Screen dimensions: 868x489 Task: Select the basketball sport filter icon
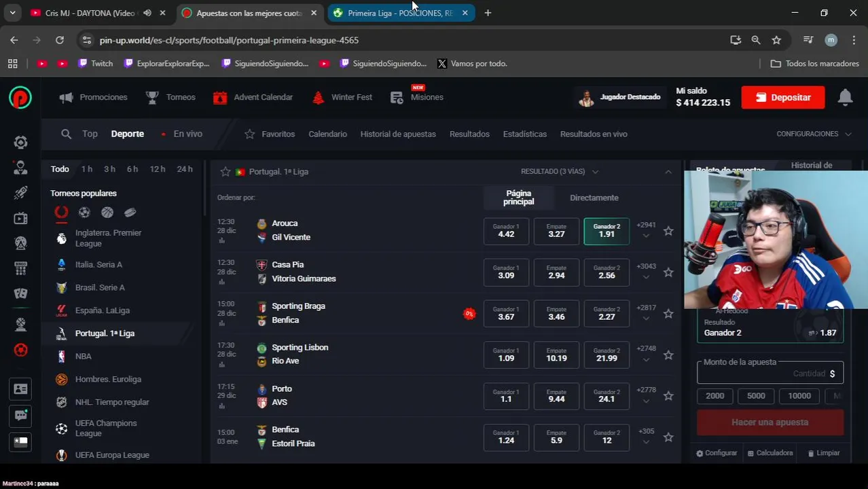[107, 213]
